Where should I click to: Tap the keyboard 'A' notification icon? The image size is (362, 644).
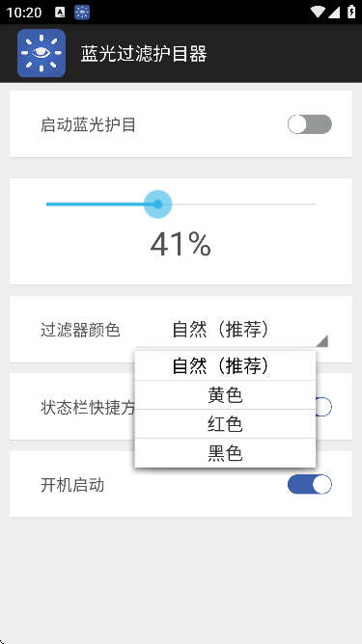60,13
